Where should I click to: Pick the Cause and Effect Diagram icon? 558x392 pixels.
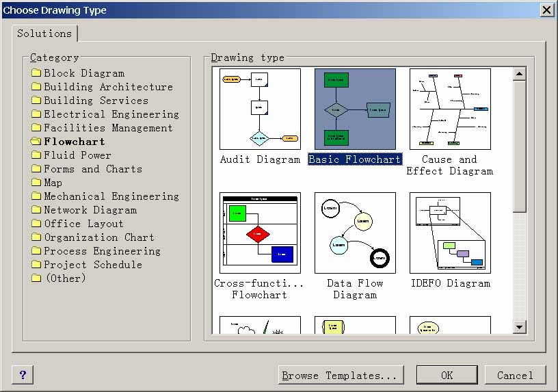tap(450, 109)
